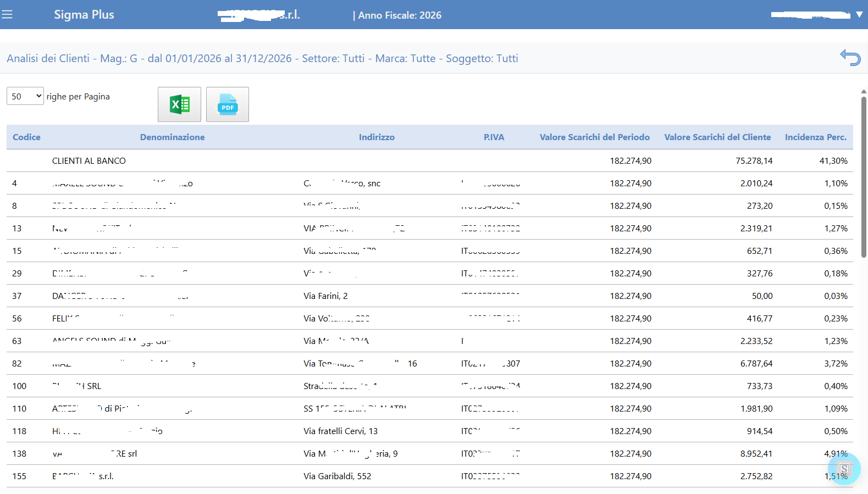Export the report as PDF
Screen dimensions: 868x494
click(227, 104)
